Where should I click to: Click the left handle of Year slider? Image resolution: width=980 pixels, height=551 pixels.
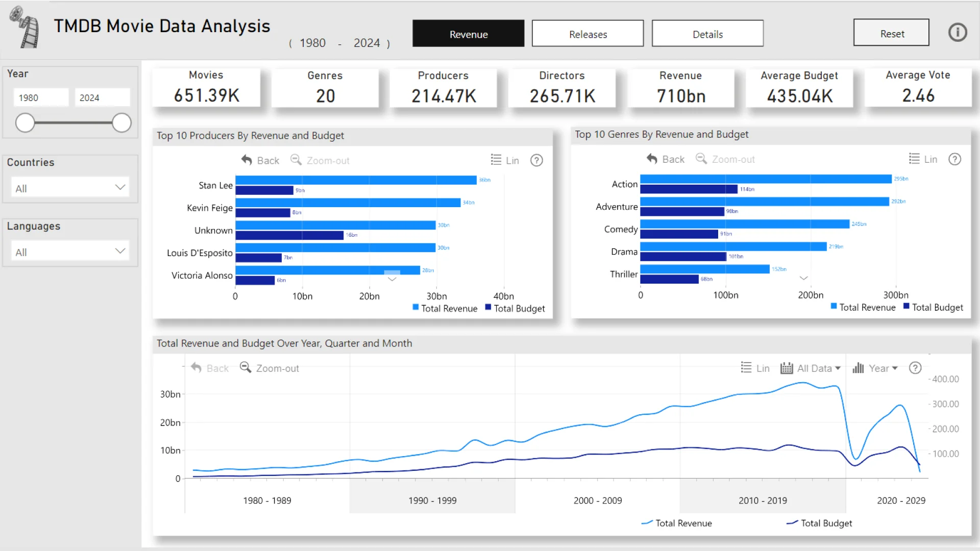click(24, 123)
